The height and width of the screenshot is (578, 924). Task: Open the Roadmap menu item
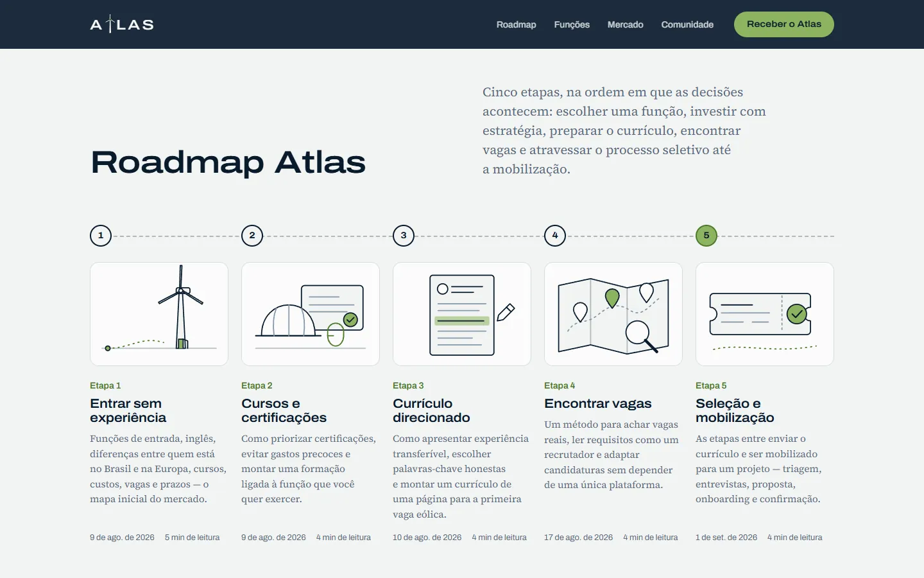point(516,24)
